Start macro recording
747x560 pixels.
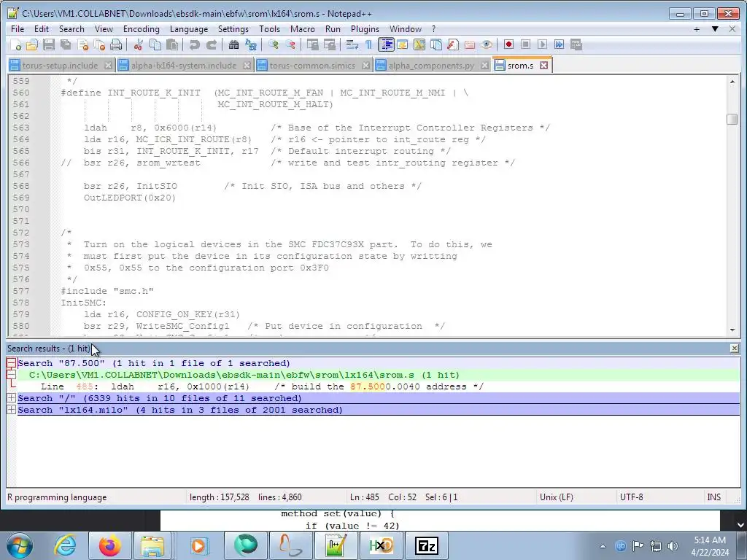tap(508, 44)
